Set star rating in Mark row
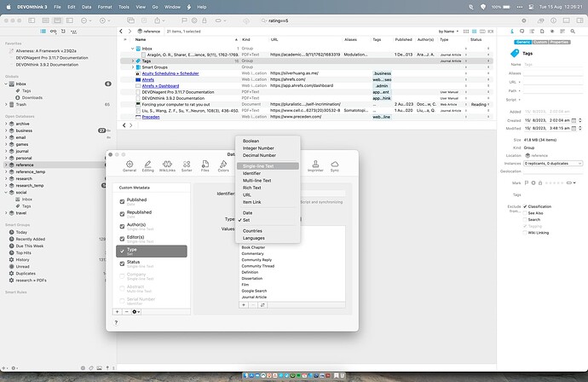The image size is (588, 382). (x=554, y=182)
